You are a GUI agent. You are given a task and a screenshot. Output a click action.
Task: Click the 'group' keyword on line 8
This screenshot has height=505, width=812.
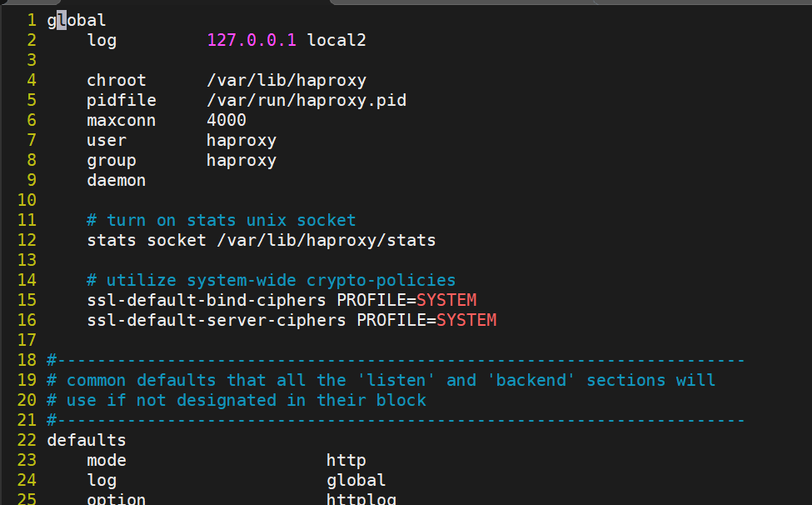112,160
